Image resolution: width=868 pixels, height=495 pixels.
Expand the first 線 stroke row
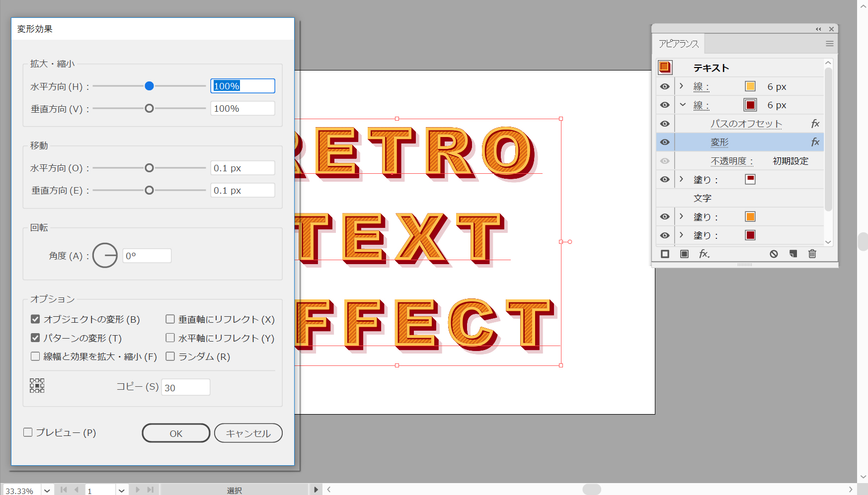pos(682,86)
